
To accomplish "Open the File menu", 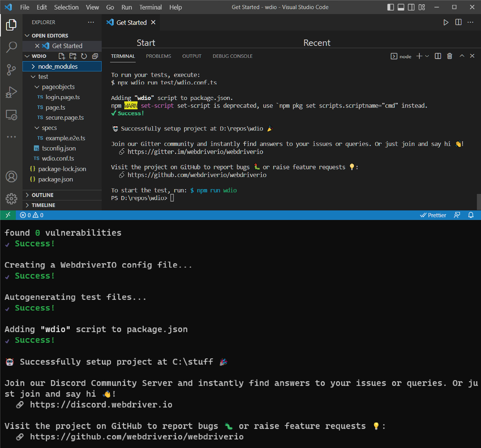I will [x=25, y=7].
